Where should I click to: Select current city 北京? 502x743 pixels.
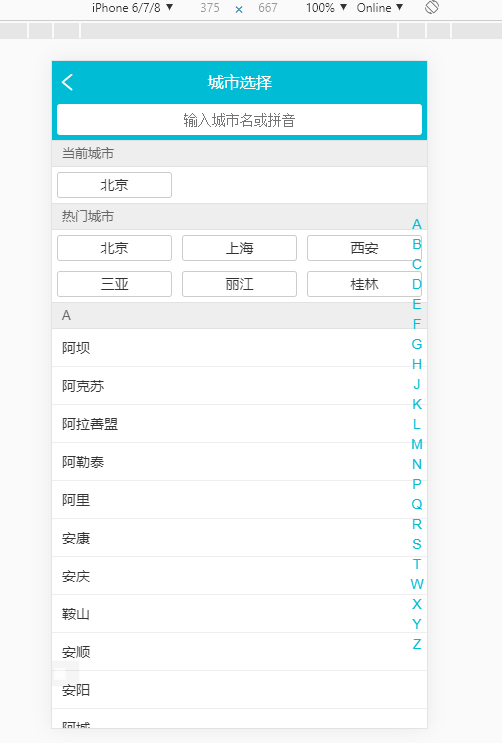pyautogui.click(x=114, y=185)
